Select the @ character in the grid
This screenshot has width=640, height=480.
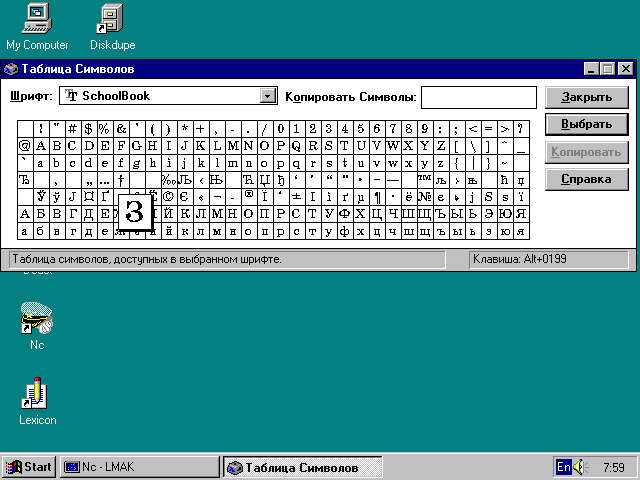(x=25, y=146)
